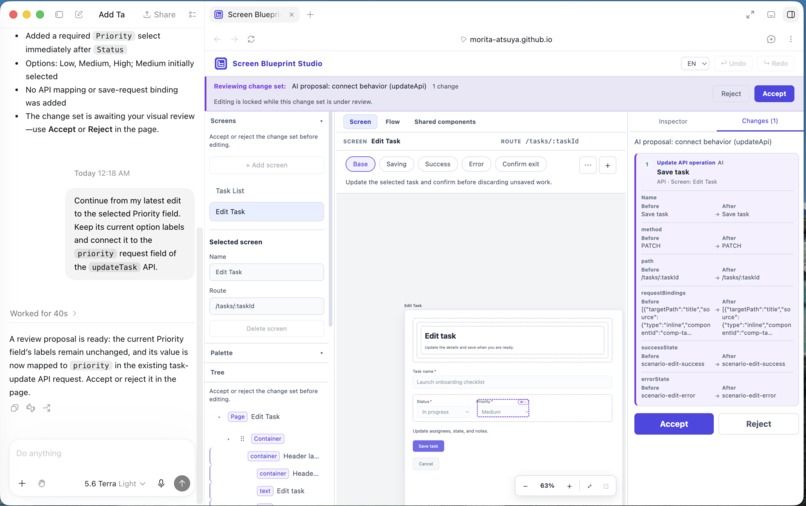Screen dimensions: 806x506
Task: Go back in the embedded browser
Action: [x=217, y=39]
